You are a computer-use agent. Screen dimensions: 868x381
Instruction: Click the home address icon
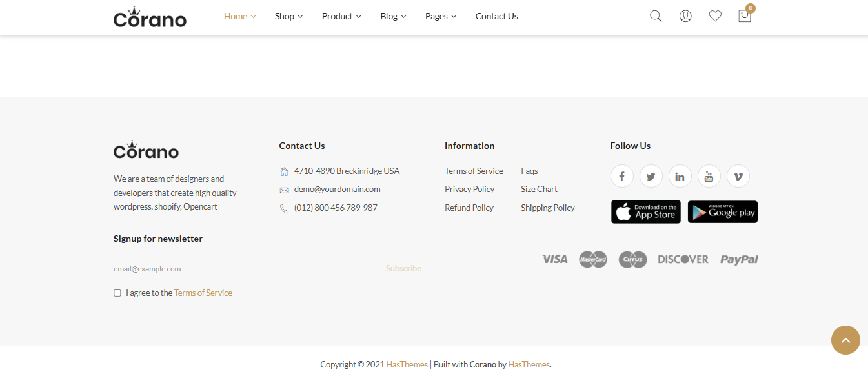pyautogui.click(x=284, y=171)
